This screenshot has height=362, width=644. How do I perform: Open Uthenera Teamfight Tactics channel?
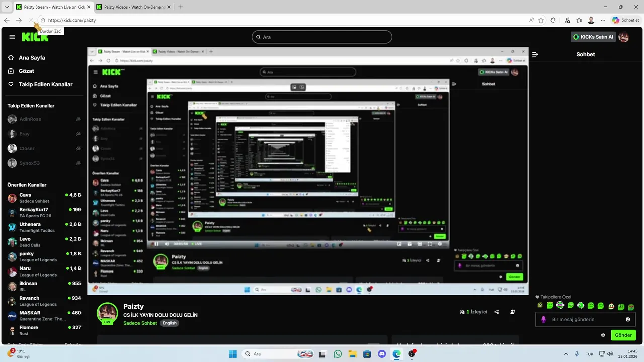[x=44, y=227]
